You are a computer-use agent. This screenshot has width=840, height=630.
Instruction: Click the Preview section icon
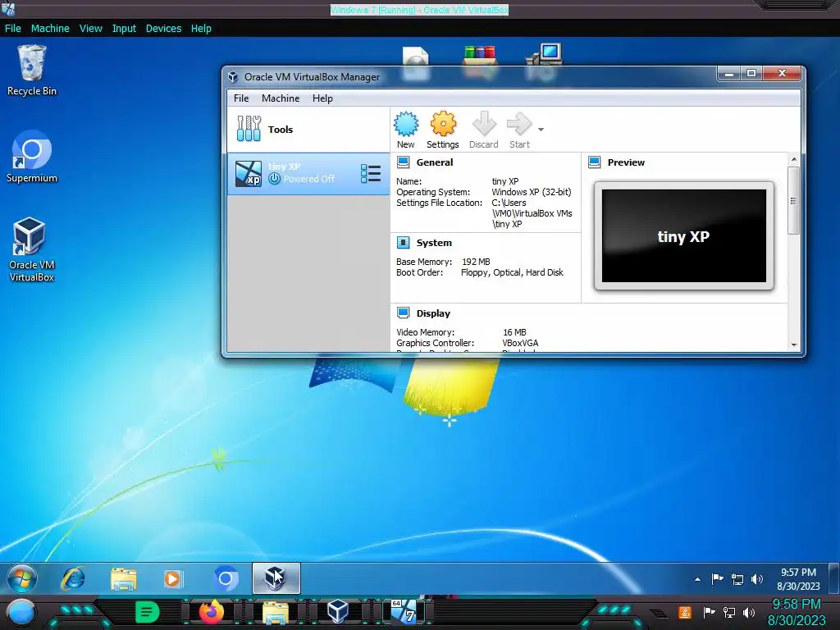coord(595,162)
